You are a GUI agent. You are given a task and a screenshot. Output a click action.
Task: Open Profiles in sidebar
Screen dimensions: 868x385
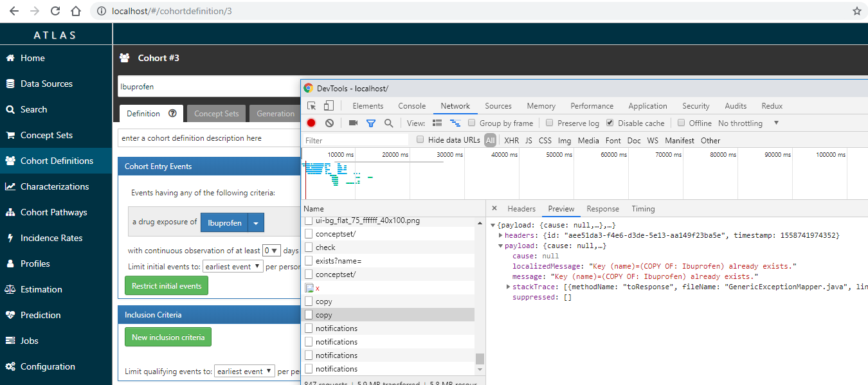pyautogui.click(x=56, y=264)
